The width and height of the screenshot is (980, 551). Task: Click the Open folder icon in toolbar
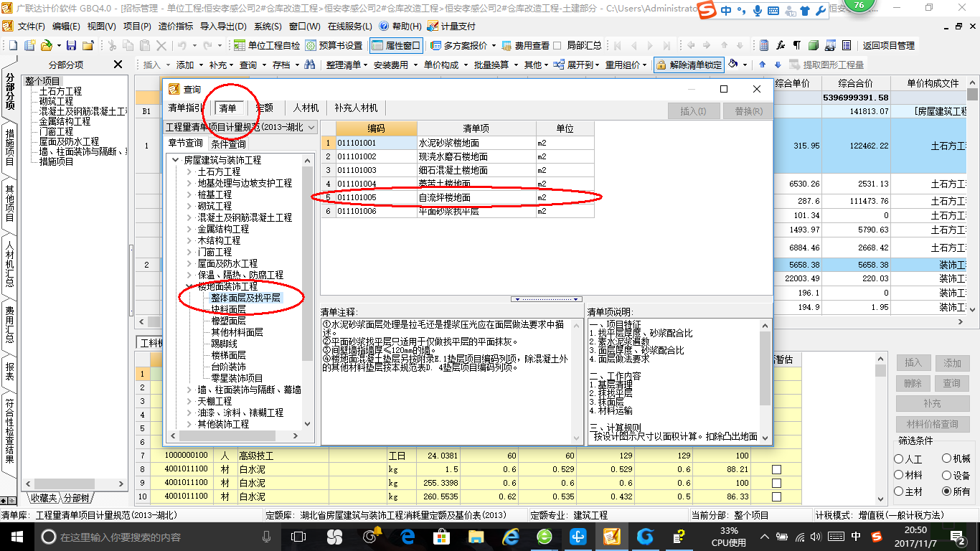(46, 45)
